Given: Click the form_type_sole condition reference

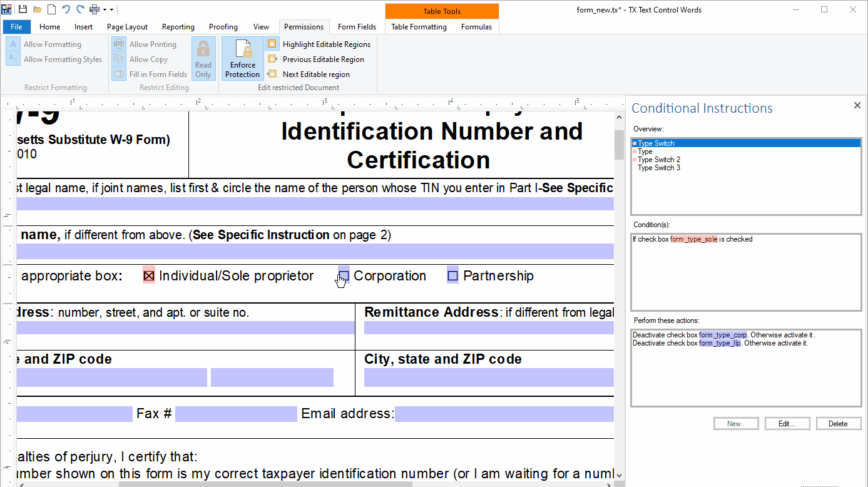Looking at the screenshot, I should pyautogui.click(x=693, y=239).
